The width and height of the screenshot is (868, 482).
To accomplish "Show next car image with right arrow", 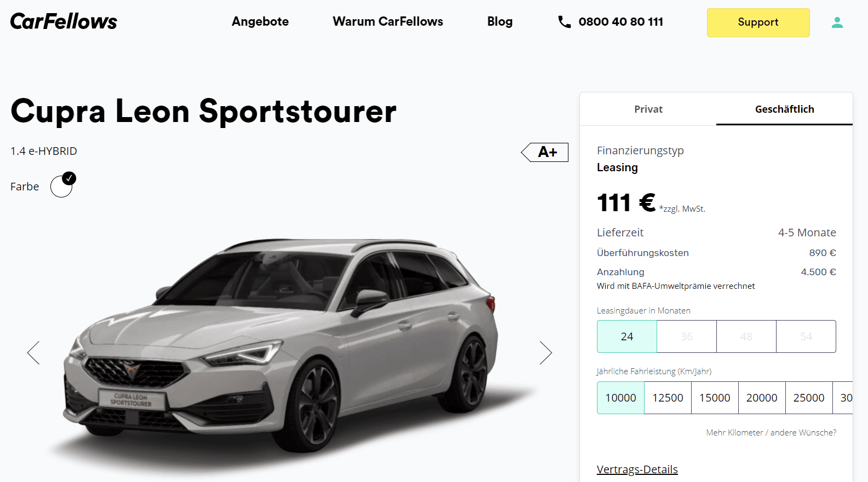I will [x=545, y=353].
